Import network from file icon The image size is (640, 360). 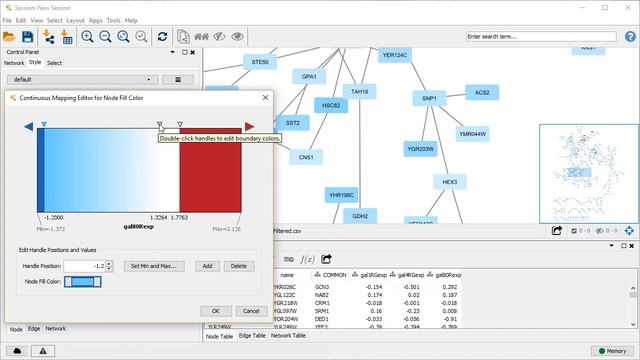point(49,37)
